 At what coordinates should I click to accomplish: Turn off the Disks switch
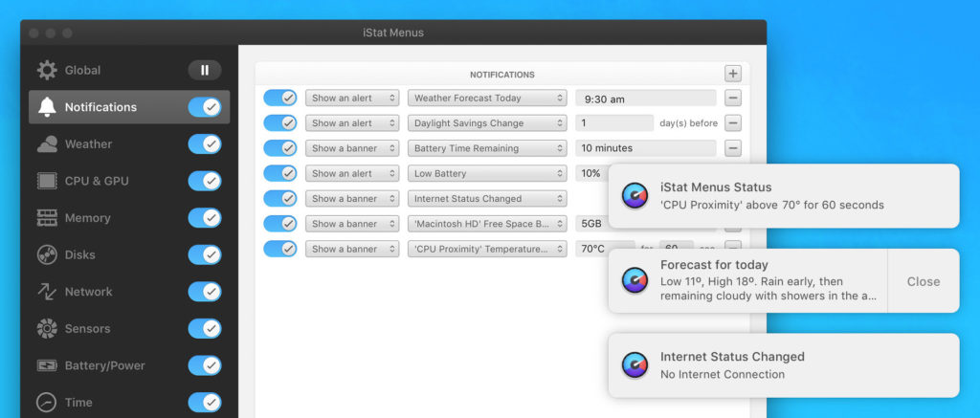click(x=205, y=255)
